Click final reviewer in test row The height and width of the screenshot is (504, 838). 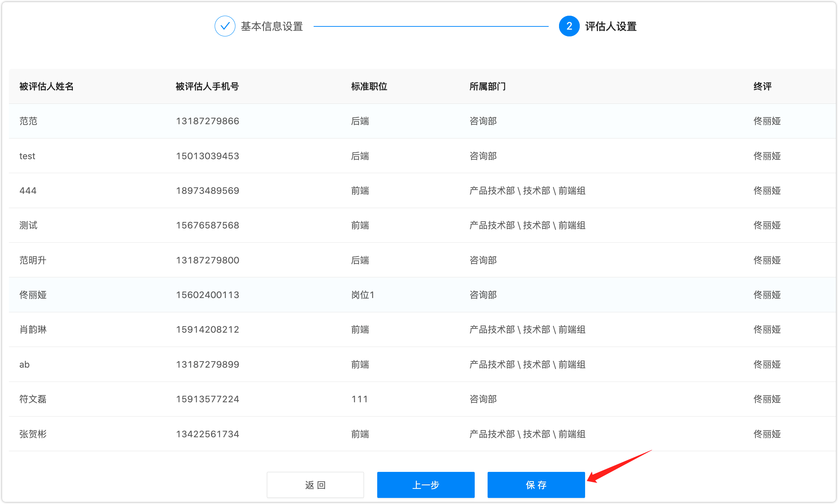pyautogui.click(x=767, y=156)
